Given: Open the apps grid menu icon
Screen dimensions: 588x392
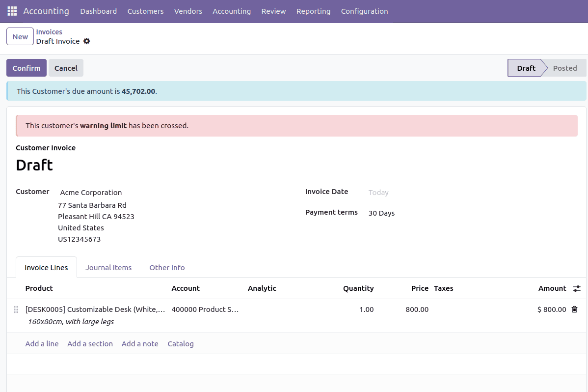Looking at the screenshot, I should coord(12,11).
